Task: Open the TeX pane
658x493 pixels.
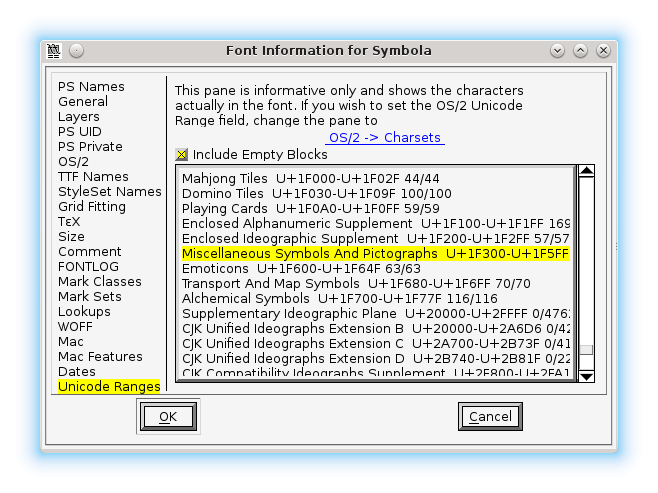Action: click(x=69, y=222)
